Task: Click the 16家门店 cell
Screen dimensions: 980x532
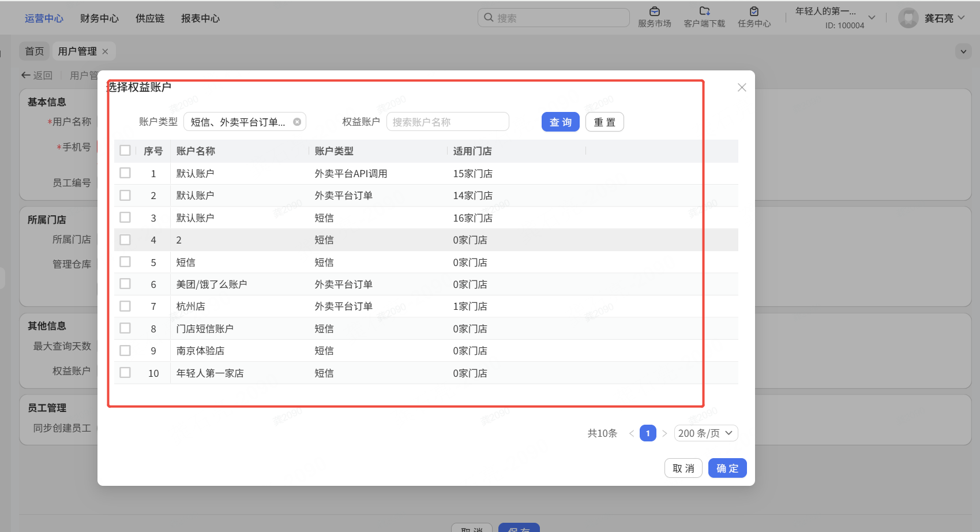Action: 472,218
